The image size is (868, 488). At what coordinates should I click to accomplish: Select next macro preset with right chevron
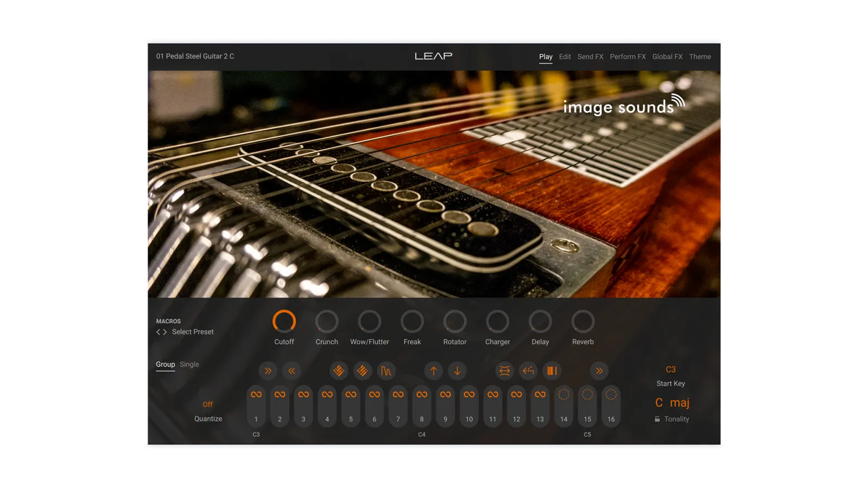pos(165,332)
